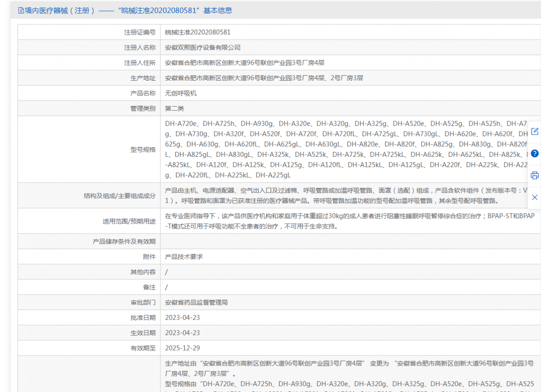The image size is (541, 392).
Task: Select registrant name 安徽双熙医疗设备有限公司
Action: [x=203, y=48]
